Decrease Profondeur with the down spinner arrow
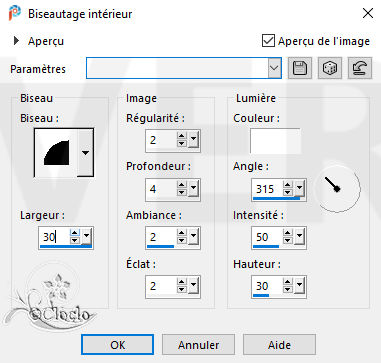381x363 pixels. point(181,193)
